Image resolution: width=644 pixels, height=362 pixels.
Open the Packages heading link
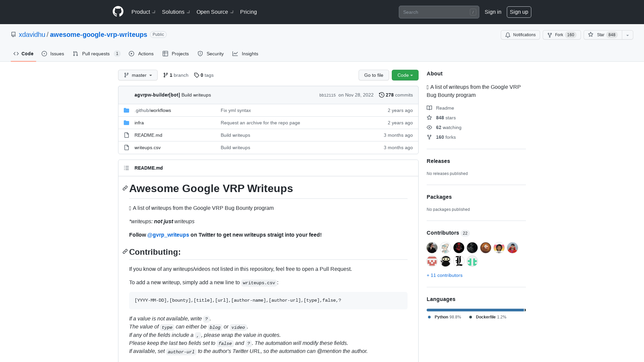click(439, 197)
